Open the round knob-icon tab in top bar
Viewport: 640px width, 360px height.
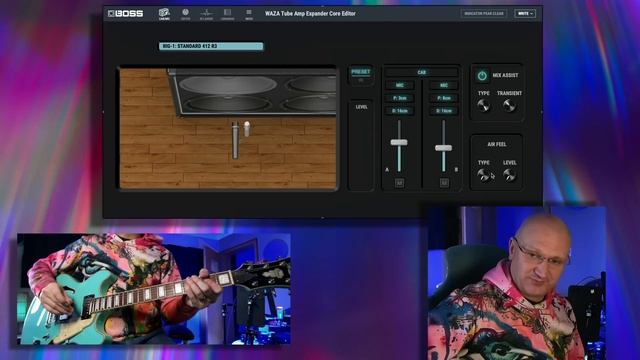pyautogui.click(x=185, y=14)
